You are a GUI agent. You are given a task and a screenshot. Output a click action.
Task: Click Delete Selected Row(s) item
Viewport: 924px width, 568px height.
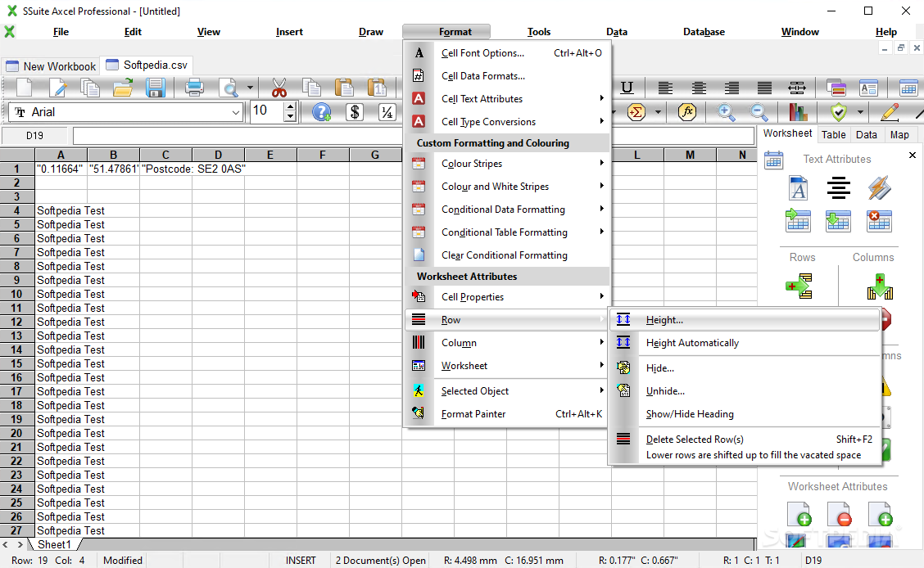pos(745,446)
